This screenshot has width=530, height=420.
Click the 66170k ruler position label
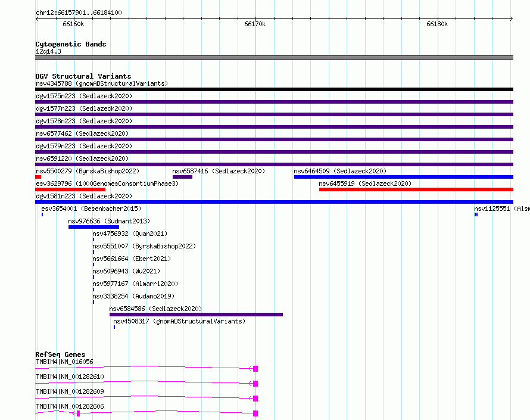click(x=255, y=24)
